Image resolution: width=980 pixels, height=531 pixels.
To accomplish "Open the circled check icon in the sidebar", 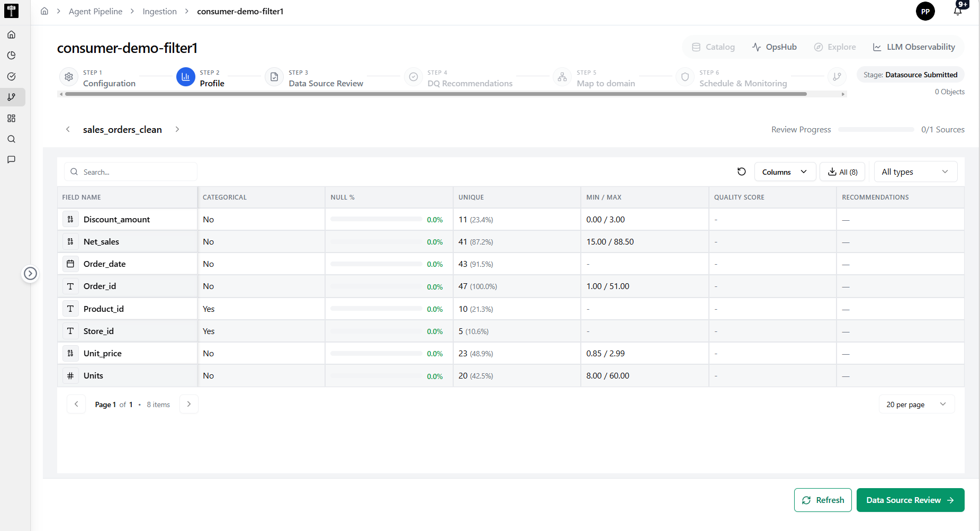I will (11, 76).
